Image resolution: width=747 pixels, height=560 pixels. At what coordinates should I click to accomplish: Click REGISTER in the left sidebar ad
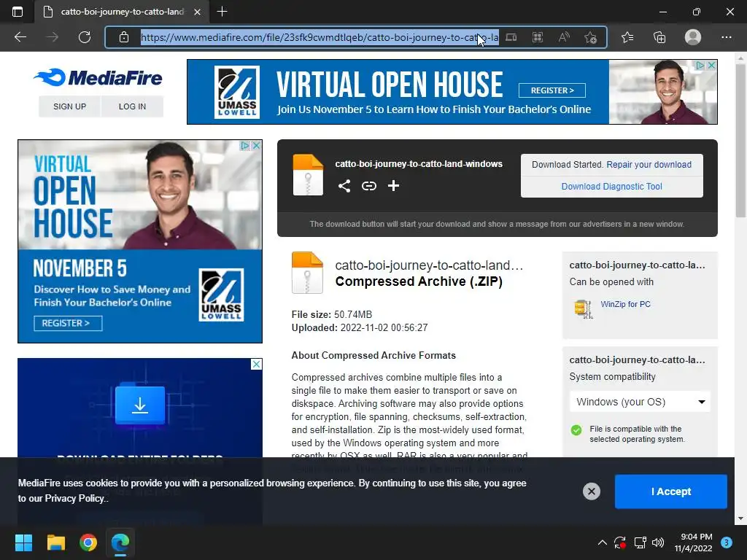68,323
